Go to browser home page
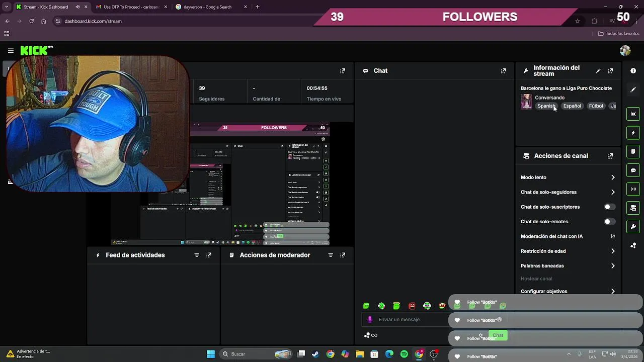The image size is (644, 362). point(43,21)
